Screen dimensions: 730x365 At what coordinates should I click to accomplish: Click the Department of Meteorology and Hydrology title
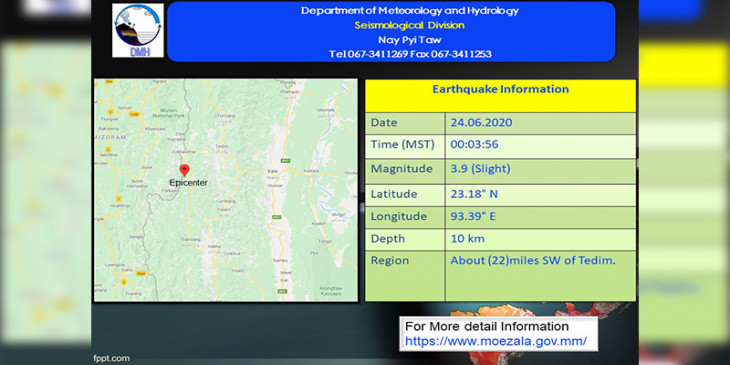pyautogui.click(x=410, y=11)
